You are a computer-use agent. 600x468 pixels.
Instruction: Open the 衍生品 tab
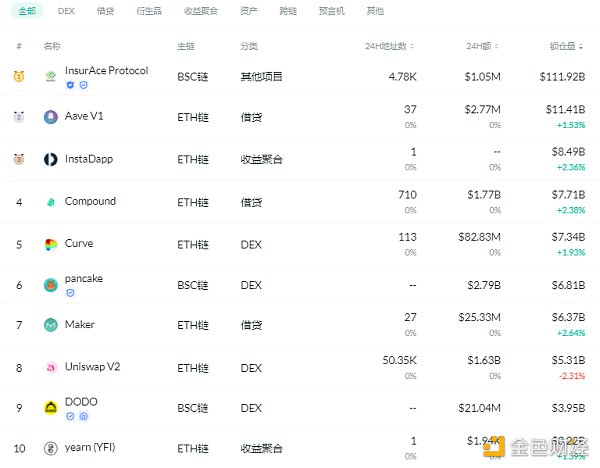[x=149, y=11]
